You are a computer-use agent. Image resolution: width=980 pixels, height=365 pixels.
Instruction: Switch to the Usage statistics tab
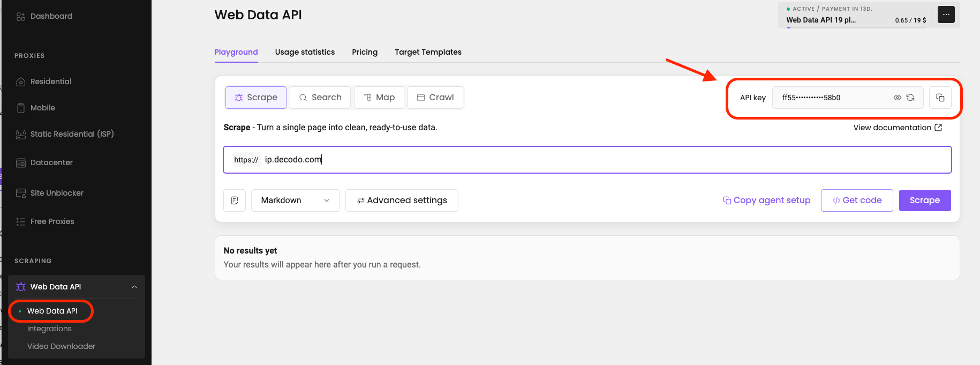coord(305,52)
